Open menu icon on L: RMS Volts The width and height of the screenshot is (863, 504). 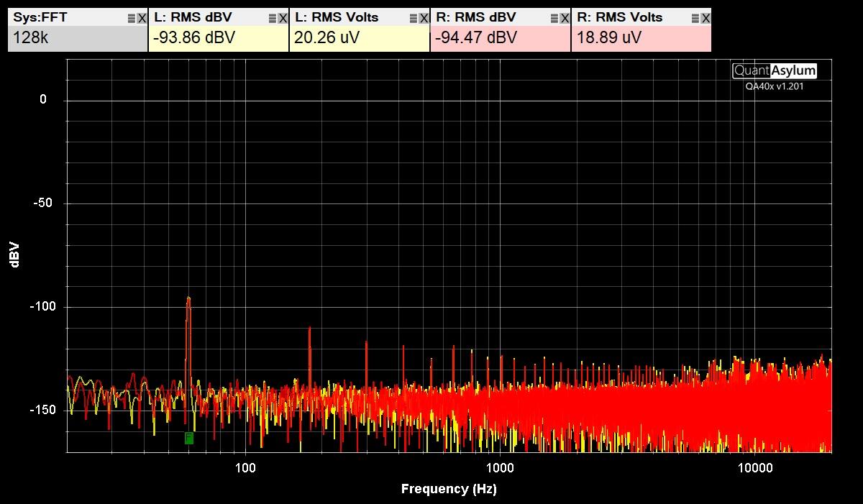(413, 19)
